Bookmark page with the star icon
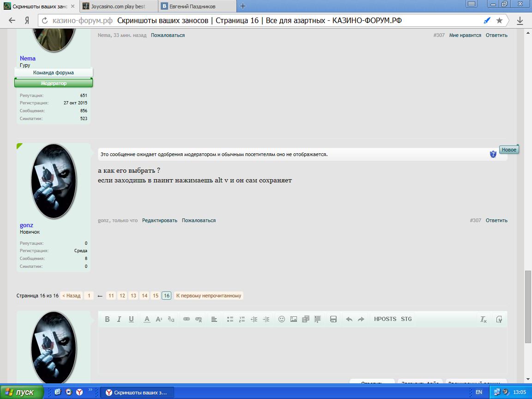Image resolution: width=532 pixels, height=399 pixels. tap(499, 20)
